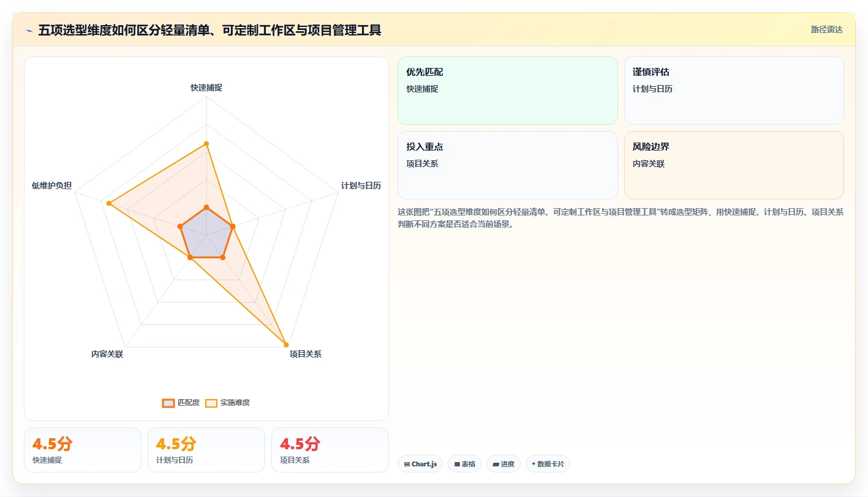Viewport: 868px width, 497px height.
Task: Click 内容关联 text in 风险边界 card
Action: point(649,163)
